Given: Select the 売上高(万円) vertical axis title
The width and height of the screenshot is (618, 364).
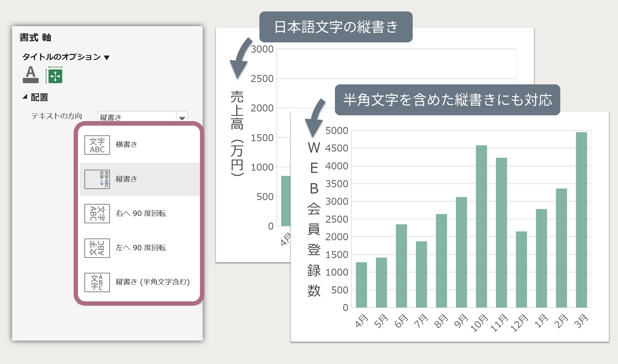Looking at the screenshot, I should coord(237,133).
